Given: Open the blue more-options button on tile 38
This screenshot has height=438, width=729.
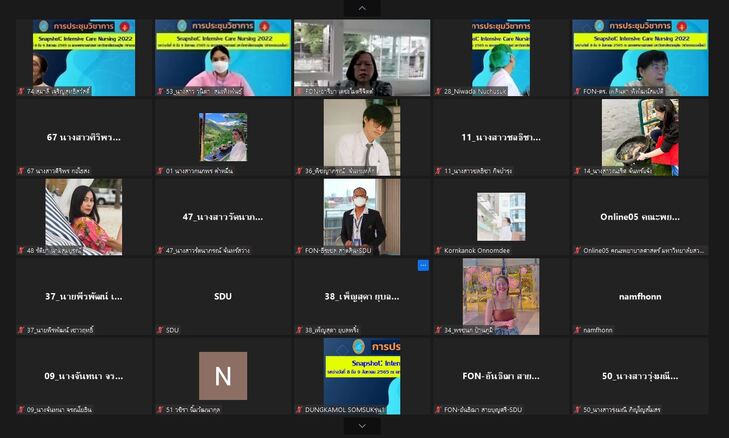Looking at the screenshot, I should (x=423, y=265).
